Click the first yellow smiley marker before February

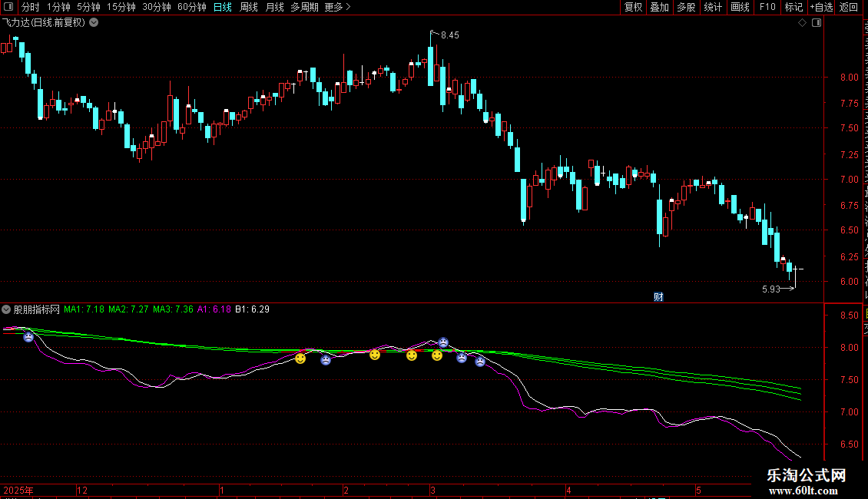[x=300, y=359]
